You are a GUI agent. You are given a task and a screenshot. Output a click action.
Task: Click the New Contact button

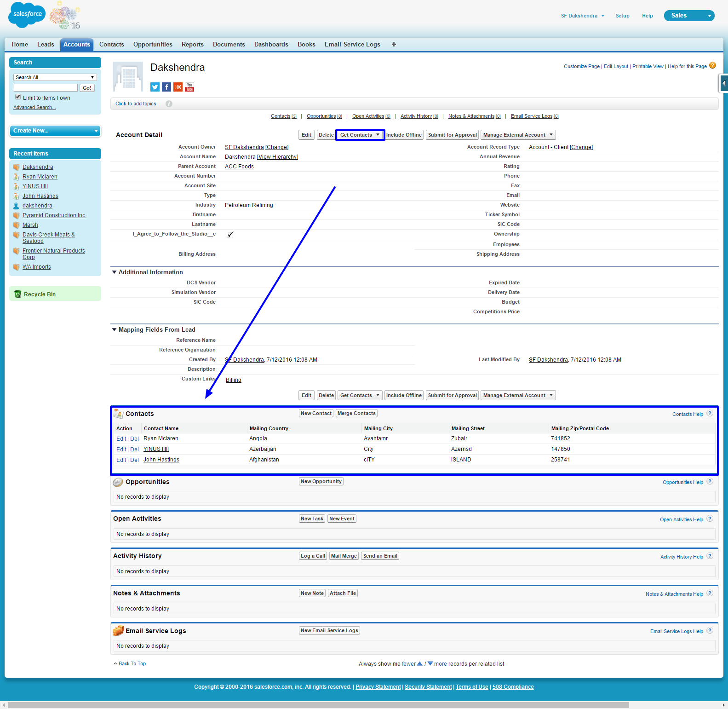coord(316,414)
